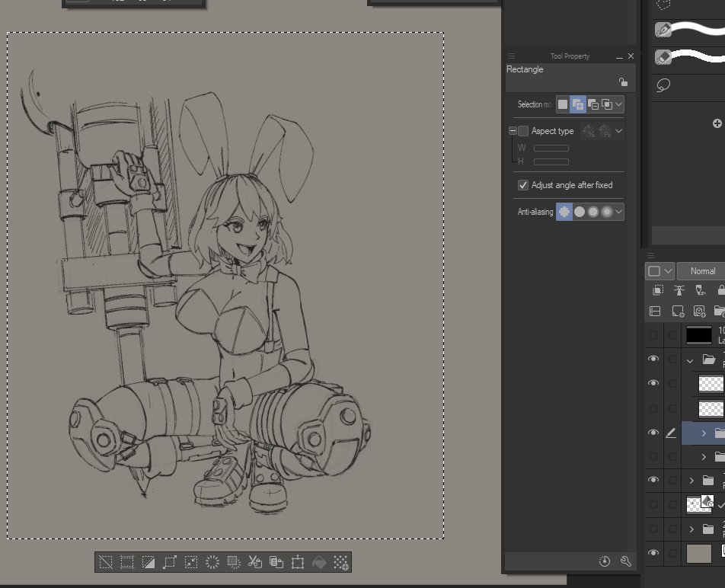Hide the gray paper layer eye
The width and height of the screenshot is (725, 588).
(653, 553)
